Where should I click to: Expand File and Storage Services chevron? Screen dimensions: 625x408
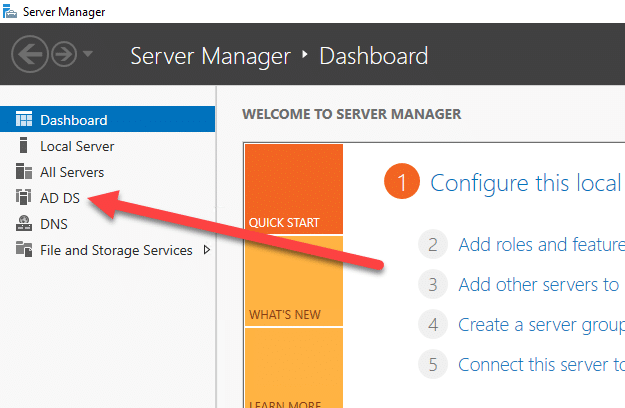(206, 250)
